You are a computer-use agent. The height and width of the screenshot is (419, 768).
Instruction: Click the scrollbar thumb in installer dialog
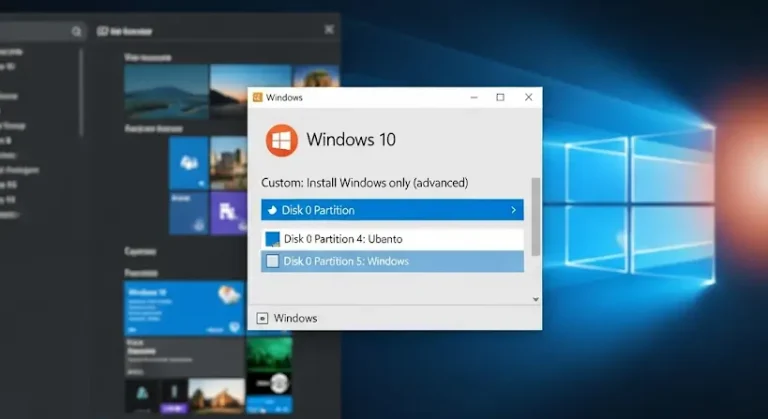click(x=536, y=217)
